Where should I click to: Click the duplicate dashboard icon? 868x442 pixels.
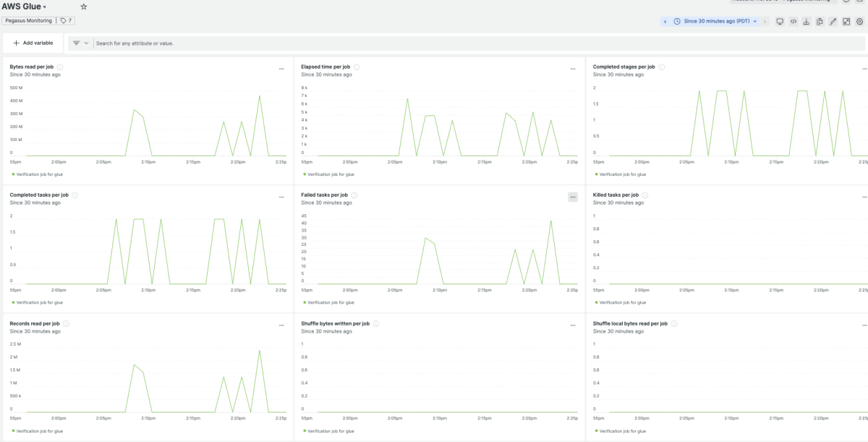coord(820,22)
